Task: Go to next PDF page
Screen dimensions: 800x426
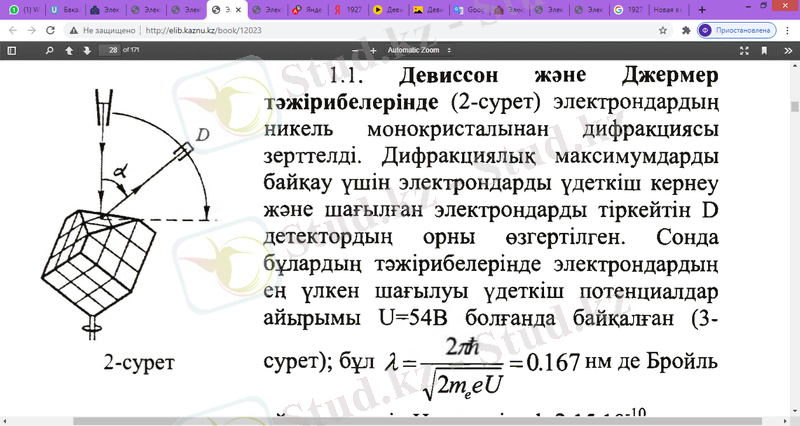Action: 88,49
